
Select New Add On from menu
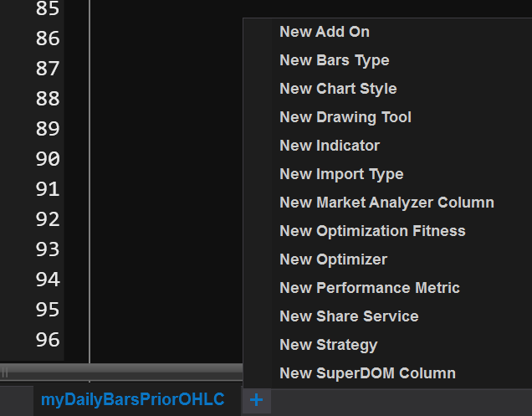coord(325,32)
